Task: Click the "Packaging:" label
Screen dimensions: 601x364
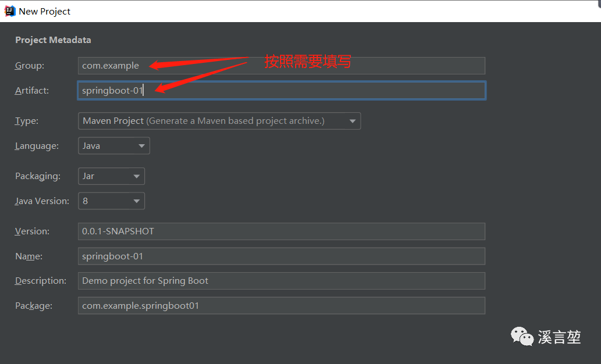Action: (x=38, y=176)
